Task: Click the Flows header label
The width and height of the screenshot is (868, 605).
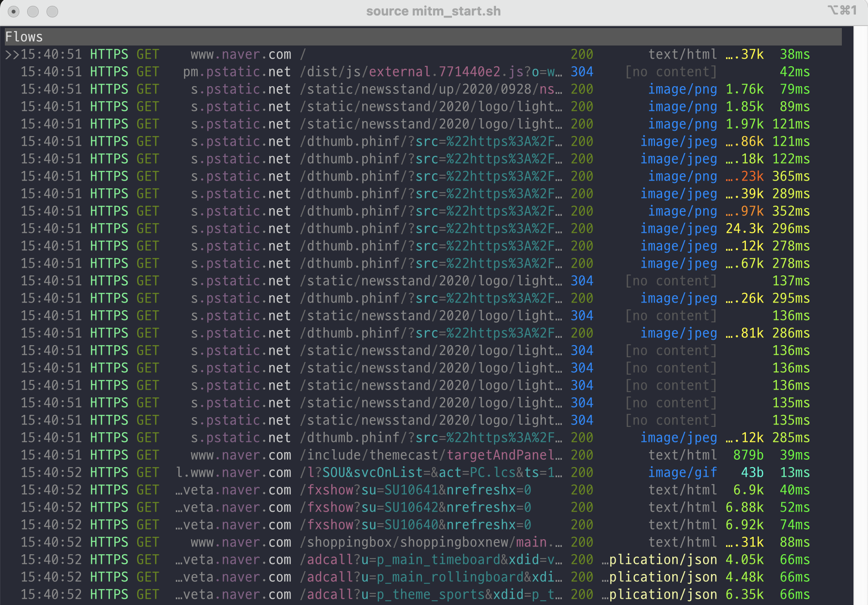Action: point(24,37)
